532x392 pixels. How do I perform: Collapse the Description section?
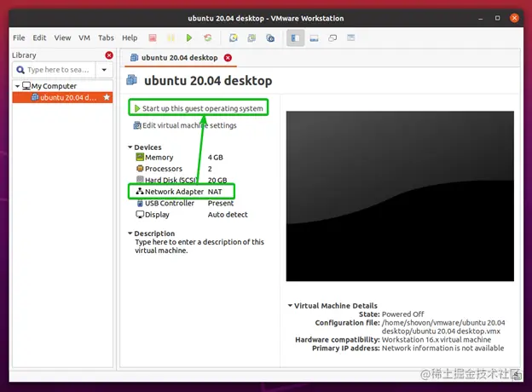pos(130,233)
